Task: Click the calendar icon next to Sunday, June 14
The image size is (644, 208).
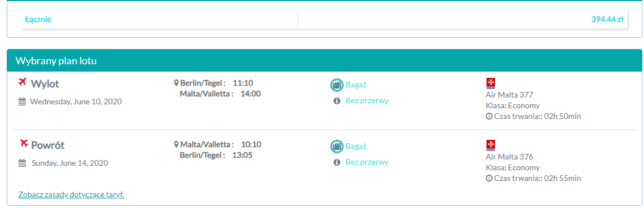Action: coord(22,163)
